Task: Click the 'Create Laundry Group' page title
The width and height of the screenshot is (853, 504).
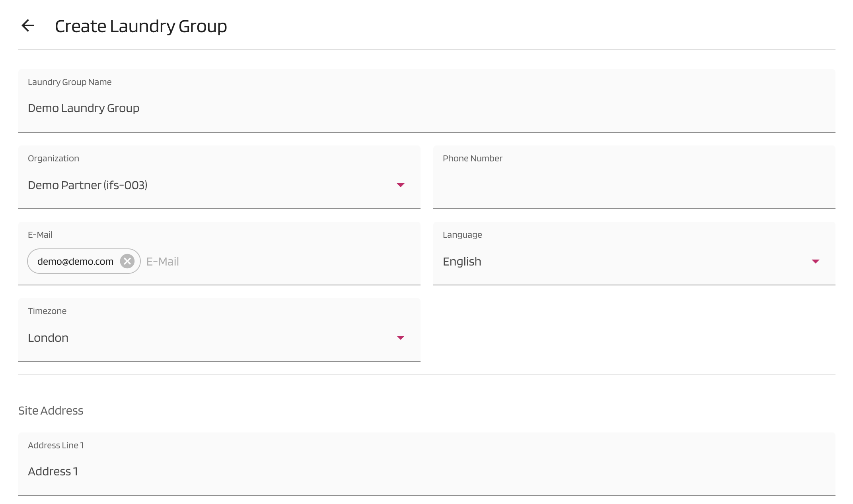Action: tap(141, 26)
